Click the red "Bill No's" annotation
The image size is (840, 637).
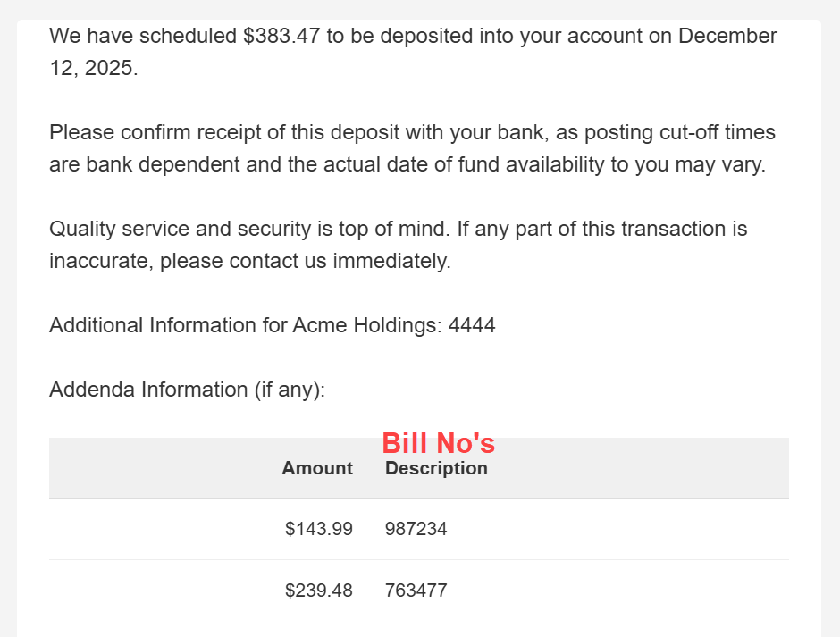438,443
